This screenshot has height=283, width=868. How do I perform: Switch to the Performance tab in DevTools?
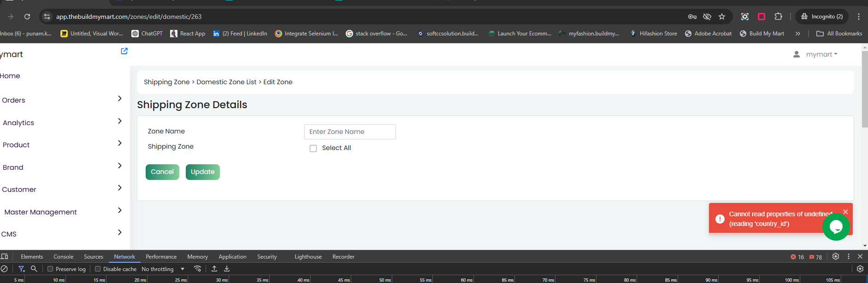tap(161, 257)
